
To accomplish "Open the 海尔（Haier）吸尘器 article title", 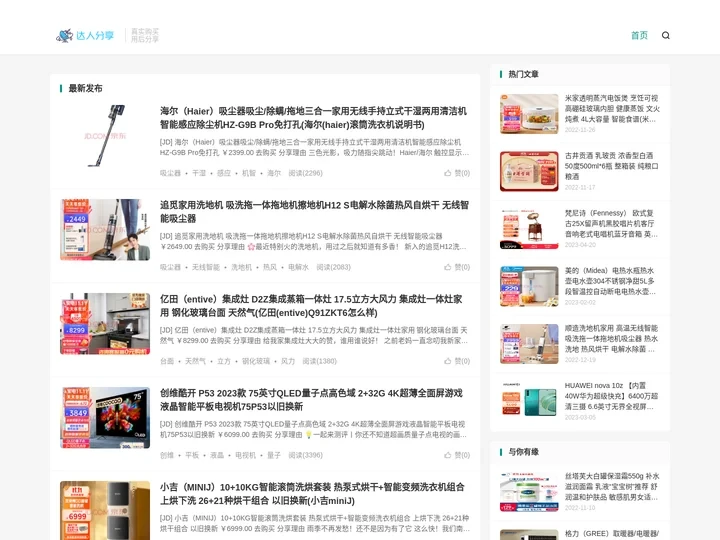I will click(314, 118).
